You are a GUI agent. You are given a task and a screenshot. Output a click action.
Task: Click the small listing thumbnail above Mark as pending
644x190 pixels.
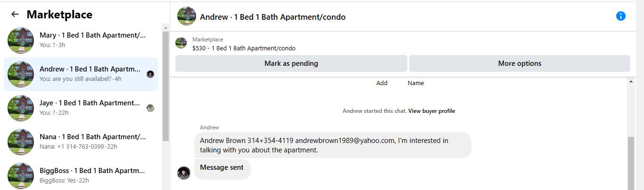(x=181, y=43)
